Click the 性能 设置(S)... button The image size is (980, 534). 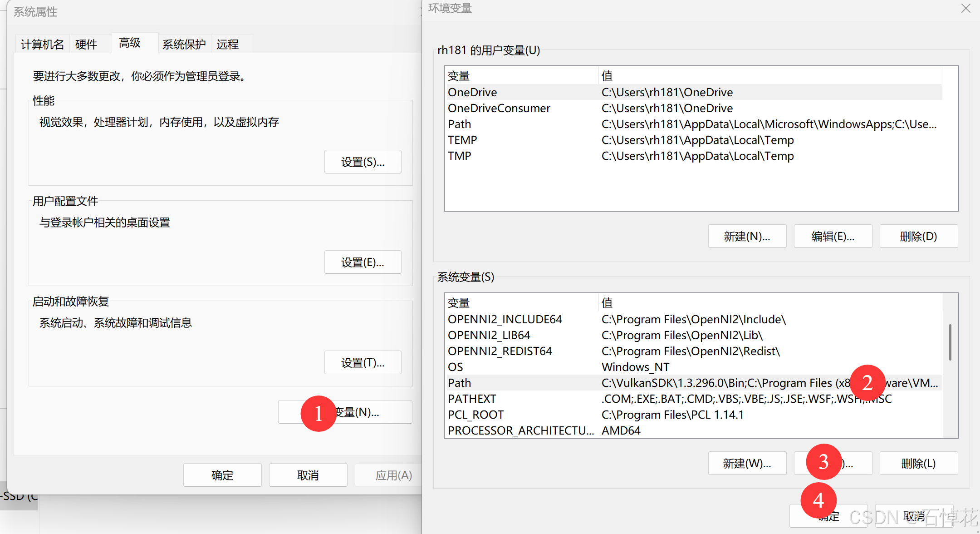[363, 162]
